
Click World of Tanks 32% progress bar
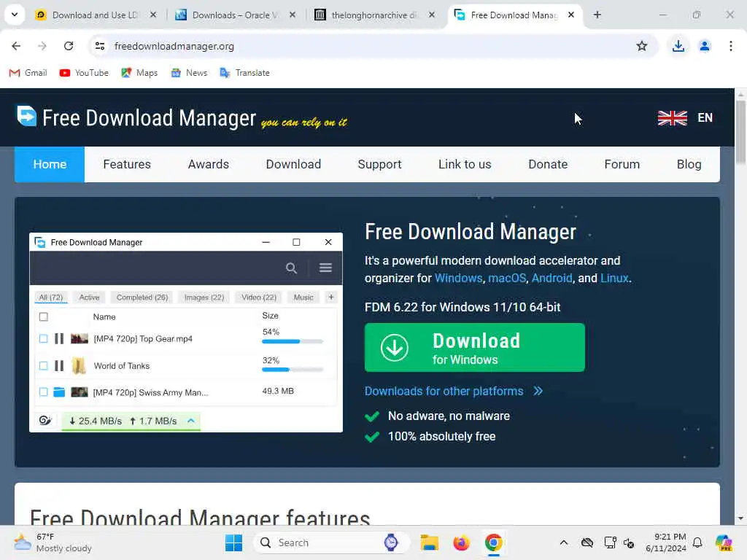[x=293, y=370]
